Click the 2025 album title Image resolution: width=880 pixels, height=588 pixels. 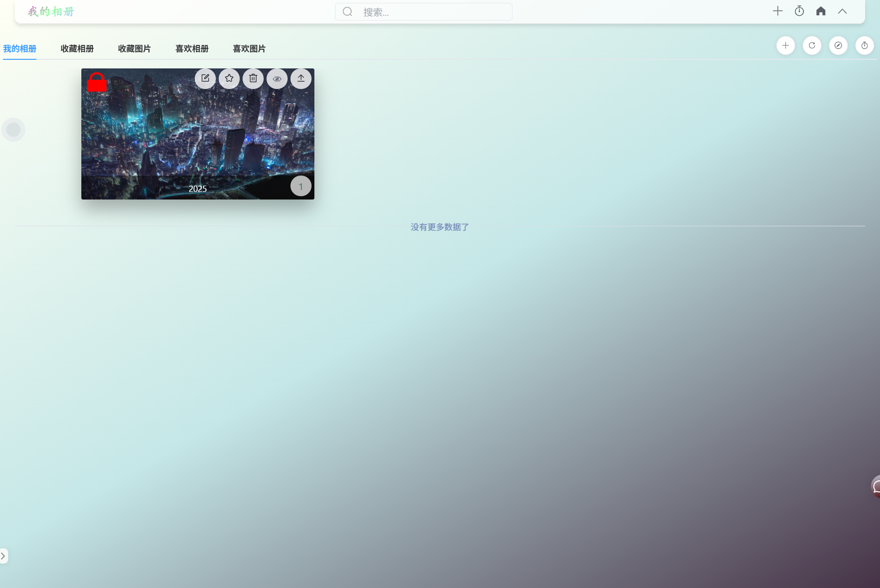[x=198, y=189]
